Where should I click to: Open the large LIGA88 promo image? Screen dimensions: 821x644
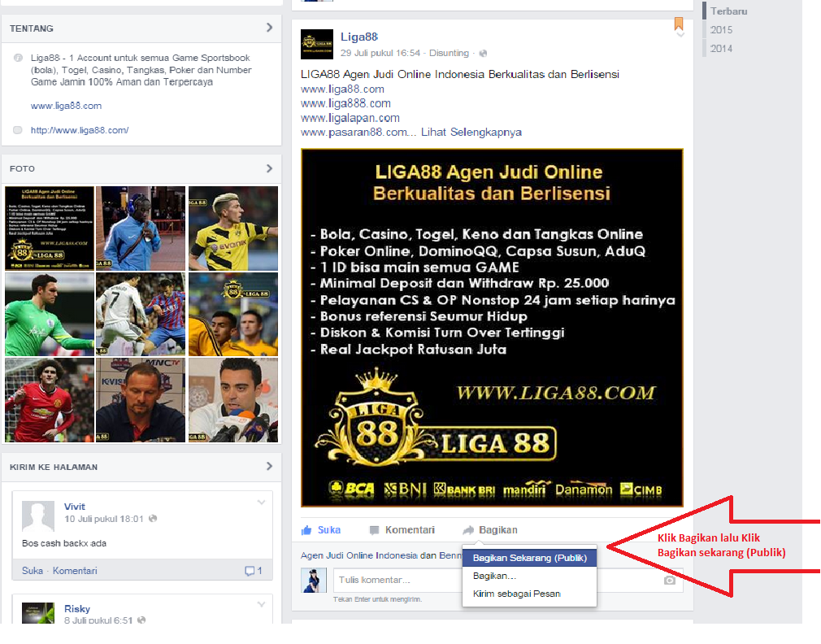[x=492, y=328]
